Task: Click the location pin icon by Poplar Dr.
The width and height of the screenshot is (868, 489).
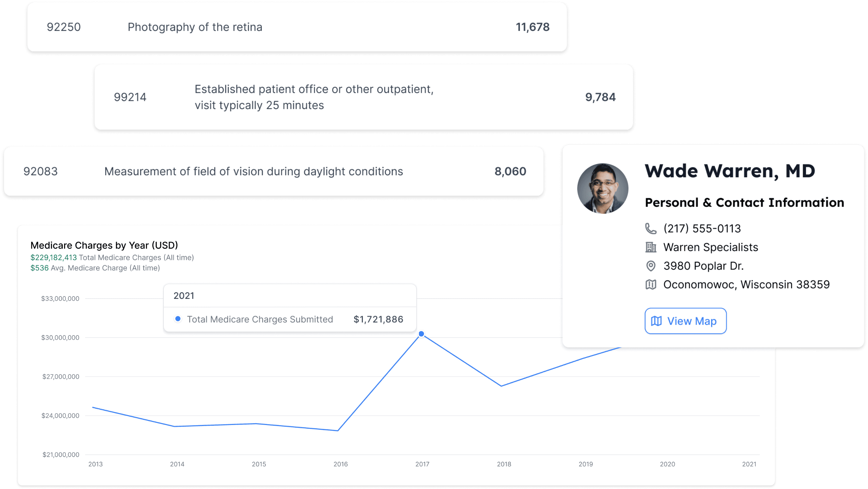Action: pos(650,266)
